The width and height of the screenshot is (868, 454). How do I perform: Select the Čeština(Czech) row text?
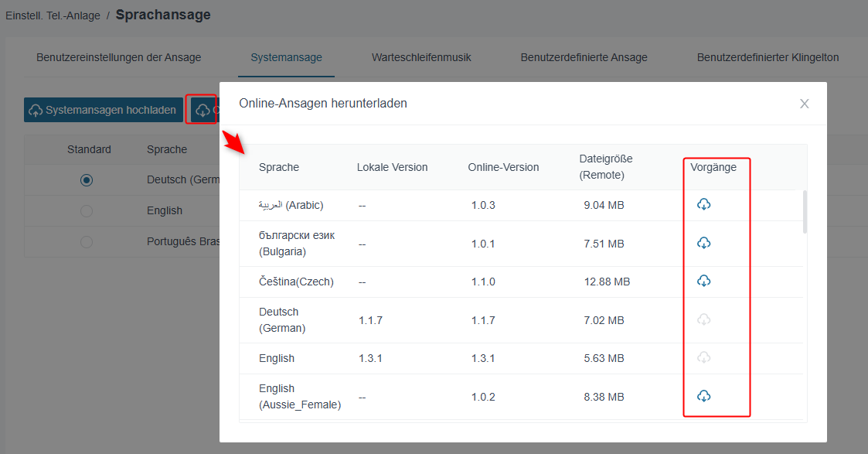(x=296, y=282)
